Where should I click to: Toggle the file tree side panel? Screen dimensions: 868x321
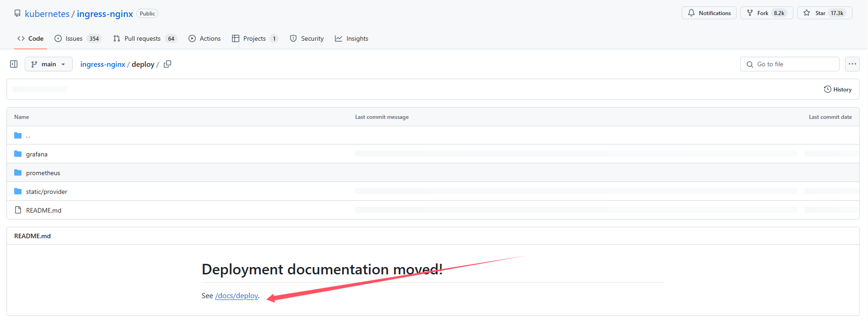point(14,64)
